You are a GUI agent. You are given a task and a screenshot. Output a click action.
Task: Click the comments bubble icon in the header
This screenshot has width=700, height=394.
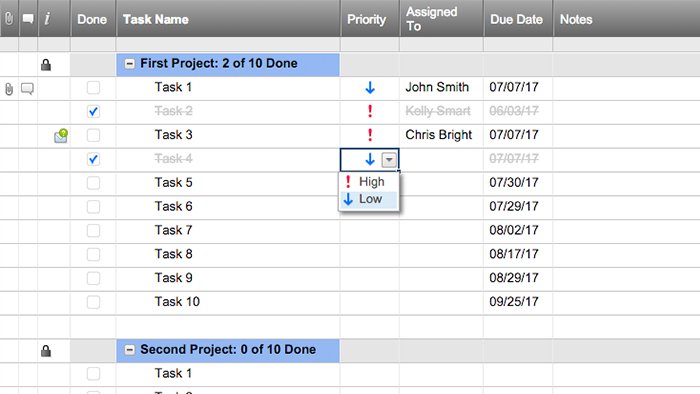tap(28, 19)
